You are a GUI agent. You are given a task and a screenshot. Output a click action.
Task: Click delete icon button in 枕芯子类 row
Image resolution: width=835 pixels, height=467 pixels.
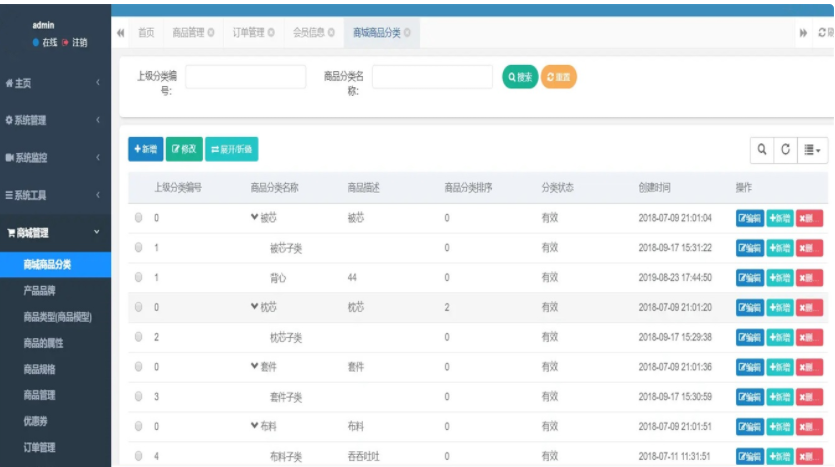pos(809,338)
